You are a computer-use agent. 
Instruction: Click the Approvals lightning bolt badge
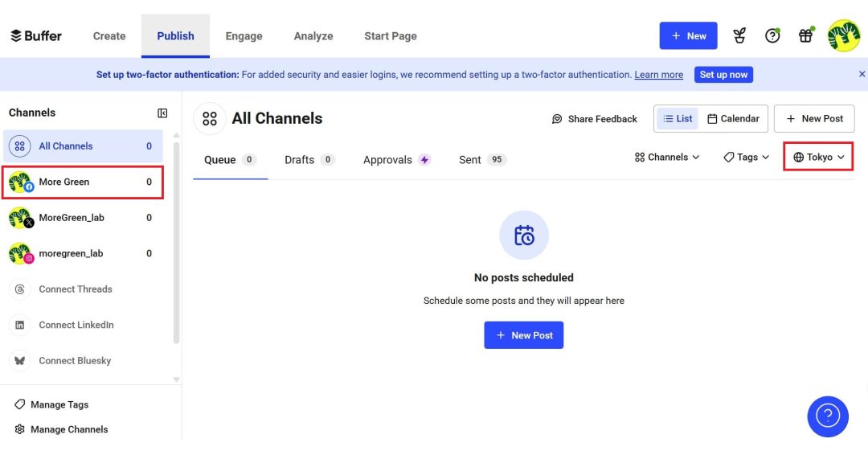[x=424, y=160]
